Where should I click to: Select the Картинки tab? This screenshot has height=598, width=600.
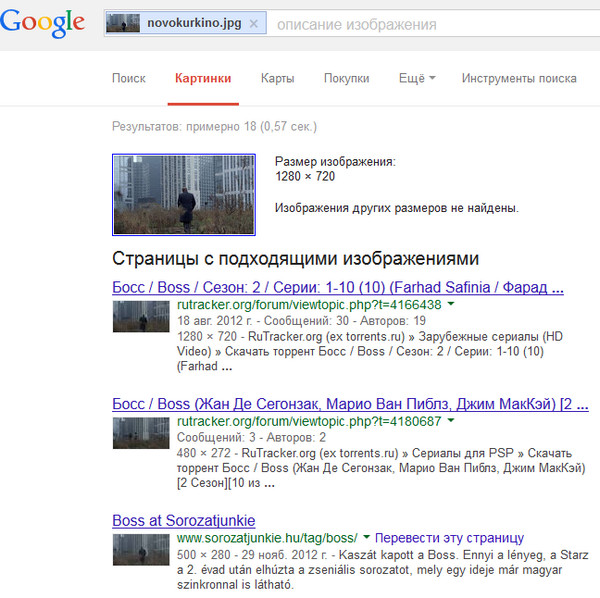203,78
